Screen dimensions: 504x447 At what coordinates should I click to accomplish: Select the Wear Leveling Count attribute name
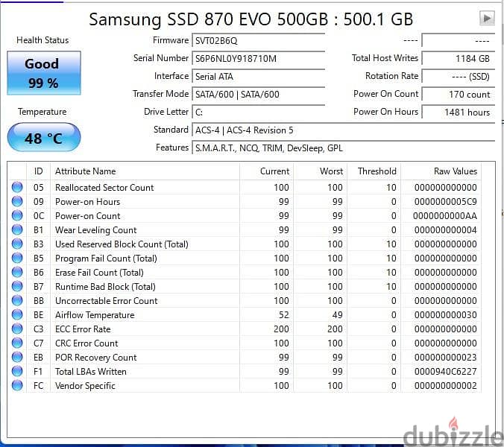pos(95,230)
